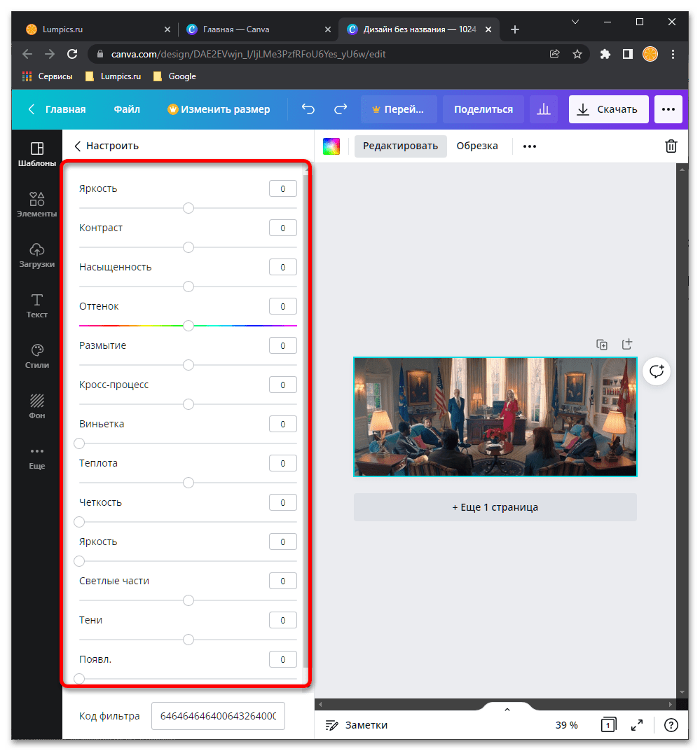Open the rainbow color picker swatch
The height and width of the screenshot is (751, 700).
coord(331,146)
